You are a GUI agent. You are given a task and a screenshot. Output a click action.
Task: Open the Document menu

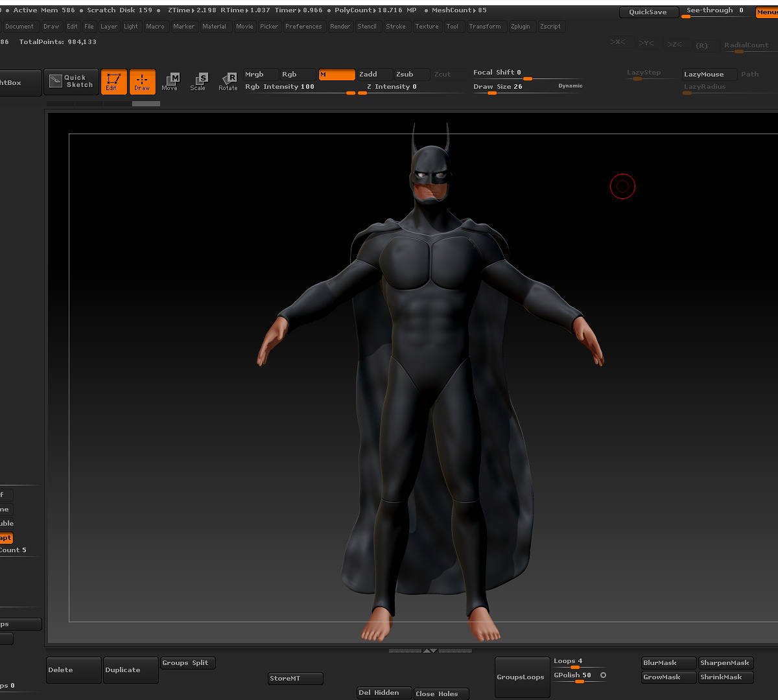pos(19,27)
